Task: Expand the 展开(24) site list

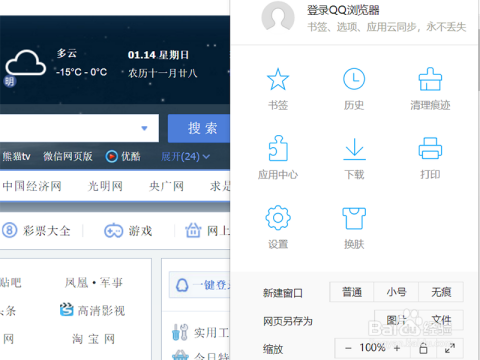Action: coord(185,156)
